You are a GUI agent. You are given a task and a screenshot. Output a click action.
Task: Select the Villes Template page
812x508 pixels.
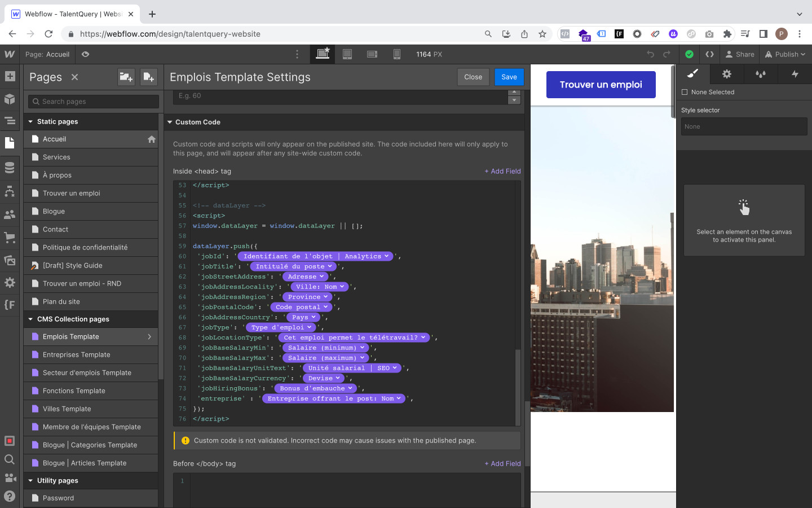(x=91, y=409)
